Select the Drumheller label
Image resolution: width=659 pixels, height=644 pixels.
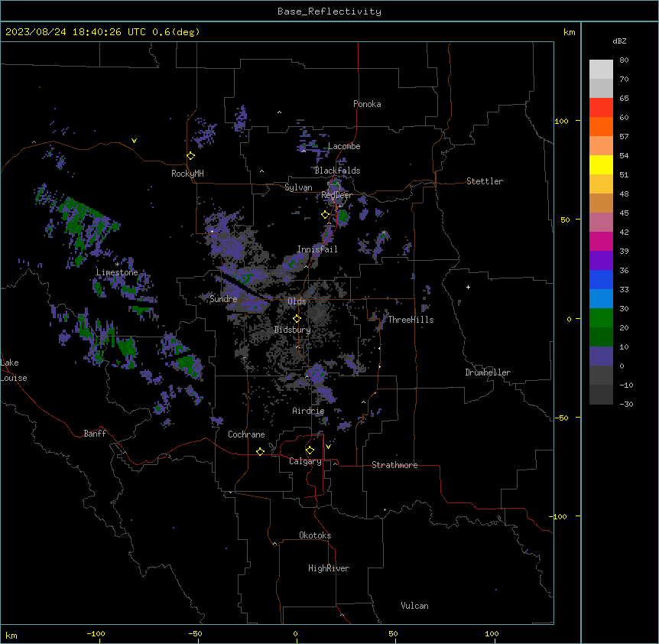[488, 372]
